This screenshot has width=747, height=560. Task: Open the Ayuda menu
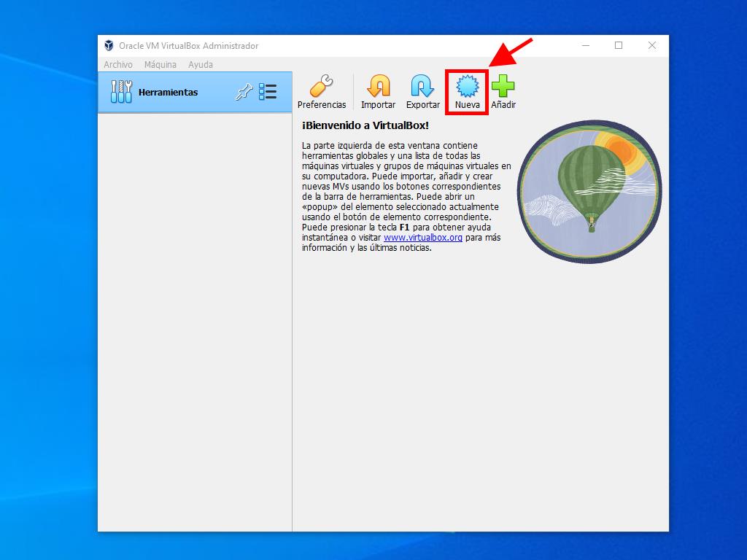click(201, 65)
